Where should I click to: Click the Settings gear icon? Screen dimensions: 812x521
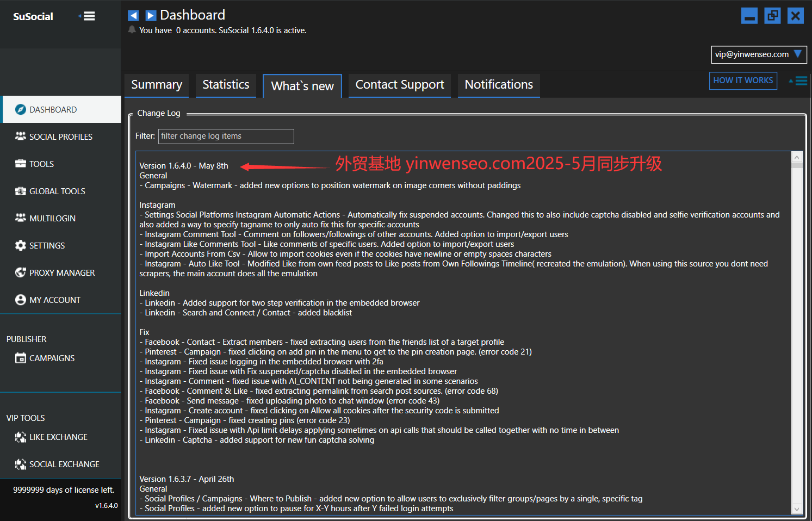click(21, 245)
